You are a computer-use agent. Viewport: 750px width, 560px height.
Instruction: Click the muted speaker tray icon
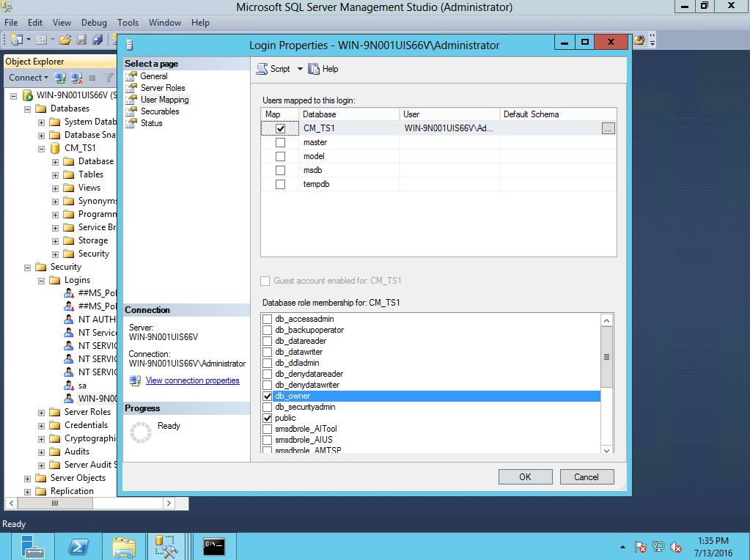coord(676,547)
